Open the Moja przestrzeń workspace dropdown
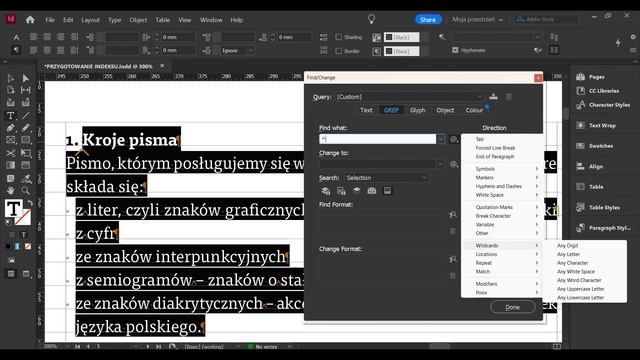 click(x=477, y=19)
